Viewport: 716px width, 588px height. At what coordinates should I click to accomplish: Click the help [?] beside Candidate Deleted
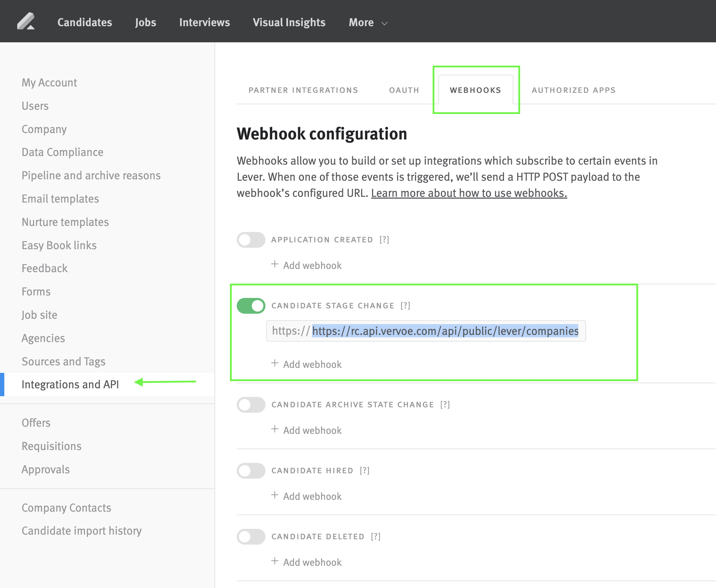[x=376, y=536]
